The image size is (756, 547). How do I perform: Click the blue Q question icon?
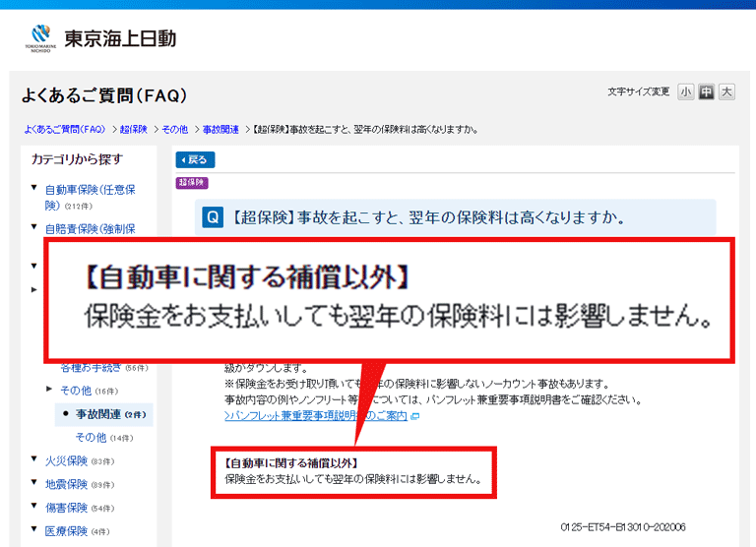213,217
